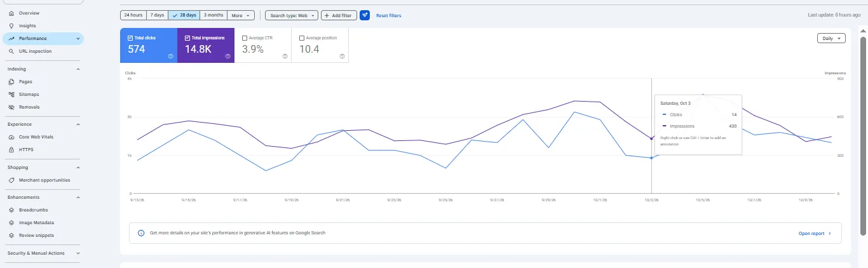
Task: Click the Core Web Vitals gauge icon
Action: click(x=11, y=137)
